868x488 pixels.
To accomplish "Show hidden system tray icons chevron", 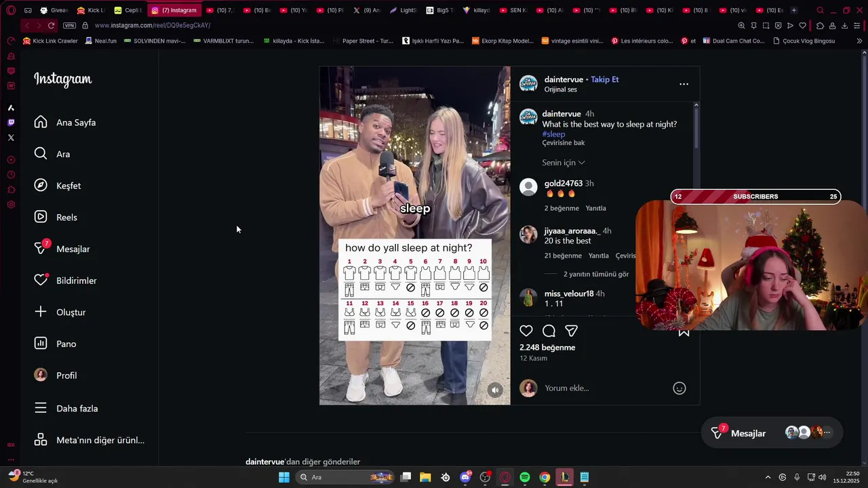I will [x=768, y=477].
